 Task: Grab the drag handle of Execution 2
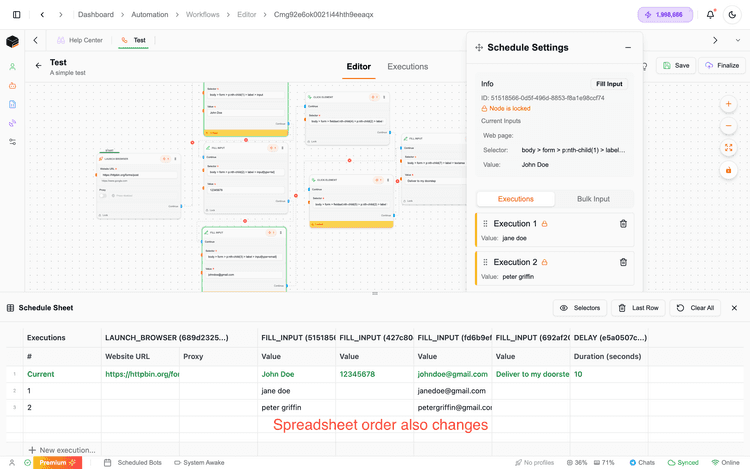click(485, 262)
